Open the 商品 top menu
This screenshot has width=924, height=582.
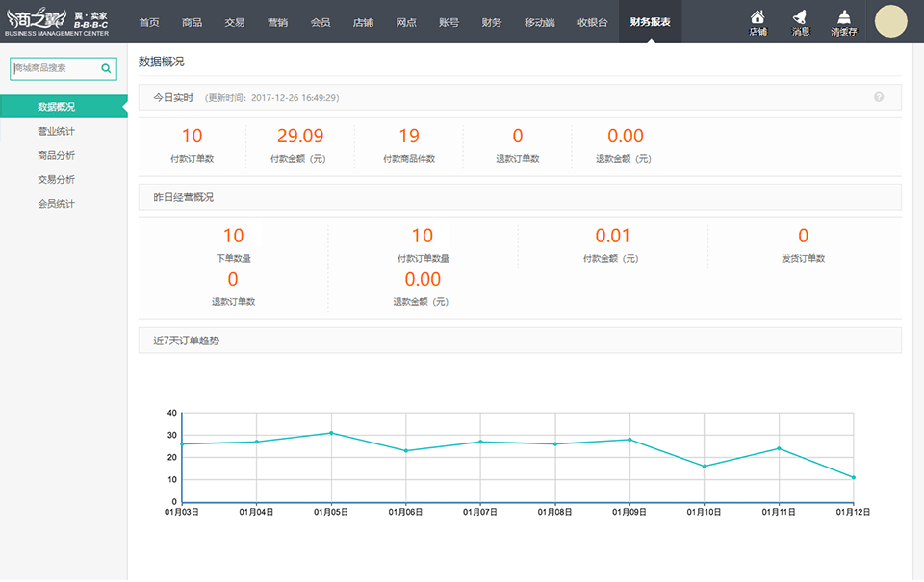[x=192, y=22]
